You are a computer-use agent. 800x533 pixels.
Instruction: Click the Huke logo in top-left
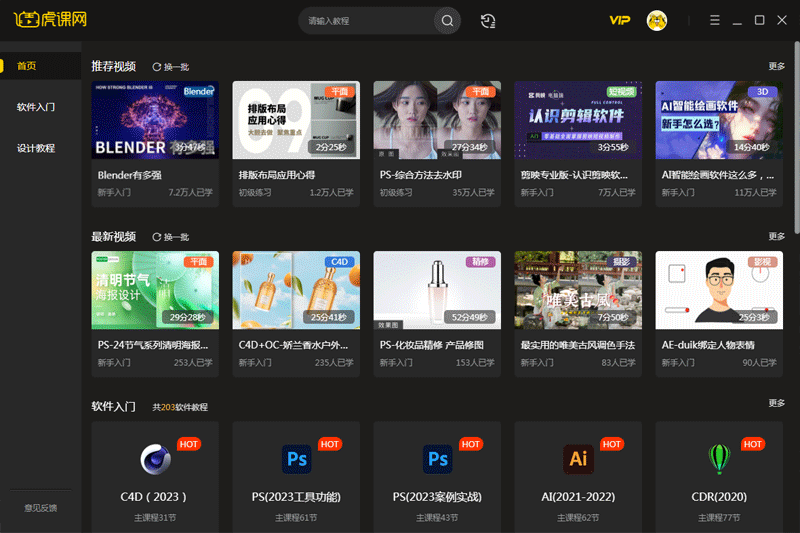(50, 20)
